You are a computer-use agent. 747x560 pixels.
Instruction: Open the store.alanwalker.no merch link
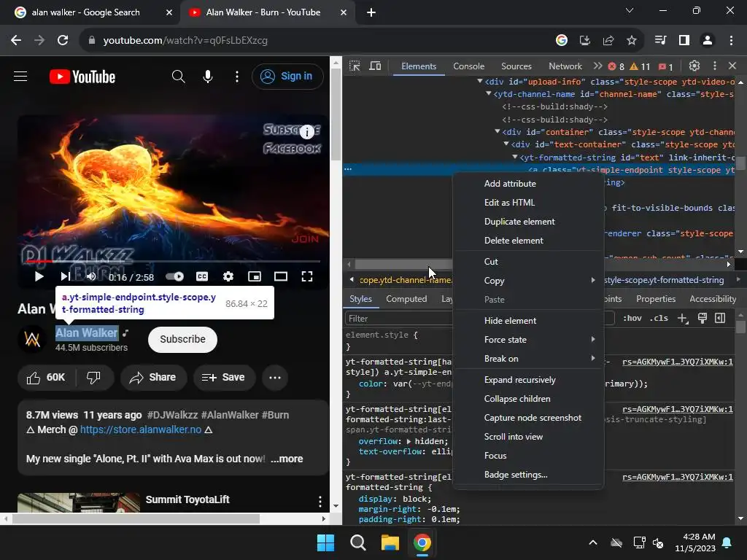141,429
